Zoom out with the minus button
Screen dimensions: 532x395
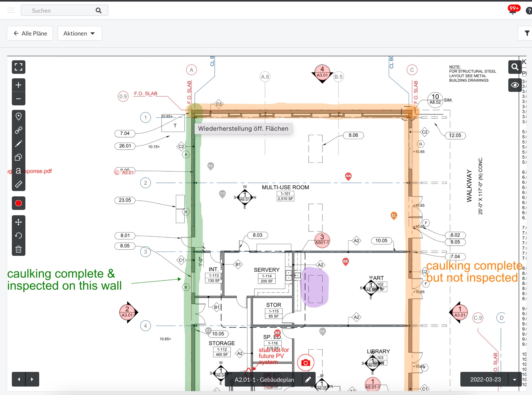click(18, 99)
